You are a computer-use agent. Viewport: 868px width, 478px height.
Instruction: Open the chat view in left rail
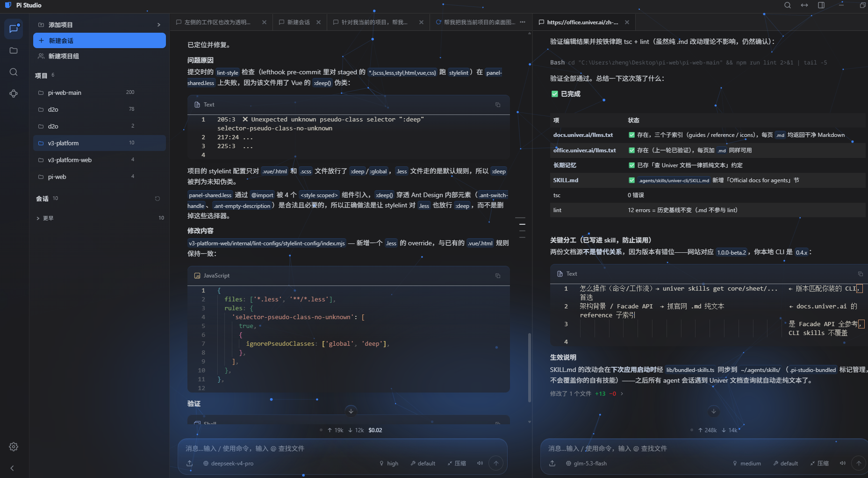pos(14,29)
